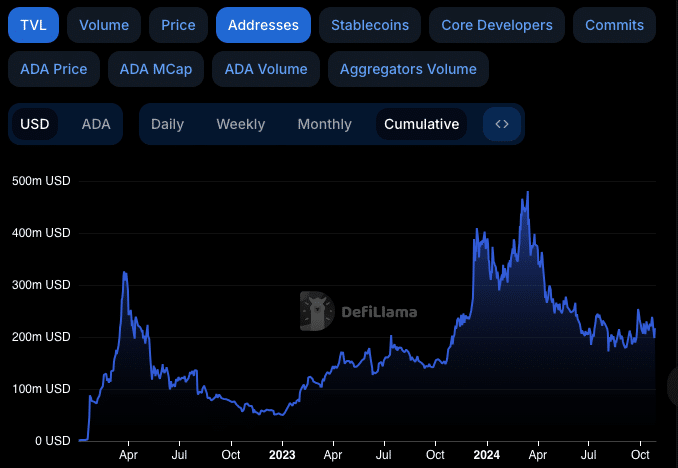
Task: Click the embed code icon button
Action: point(502,124)
